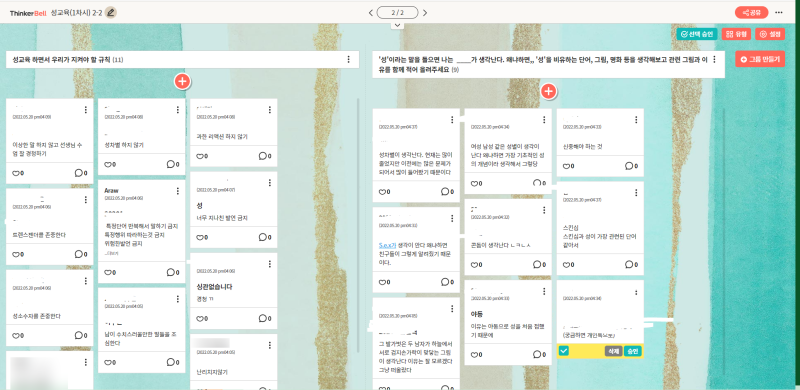Open kebab menu on the '상관없습니다' card
The width and height of the screenshot is (800, 390).
269,264
